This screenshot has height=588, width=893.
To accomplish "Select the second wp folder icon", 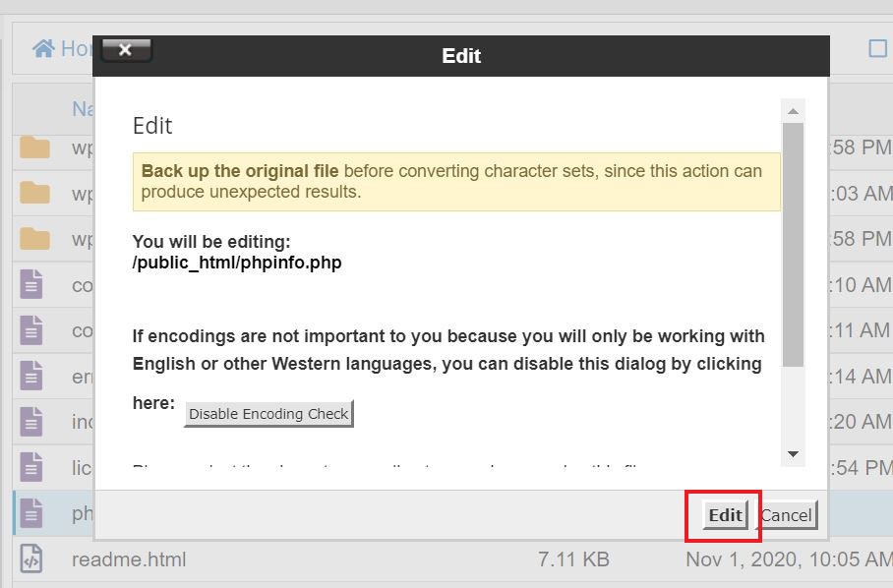I will (x=34, y=193).
